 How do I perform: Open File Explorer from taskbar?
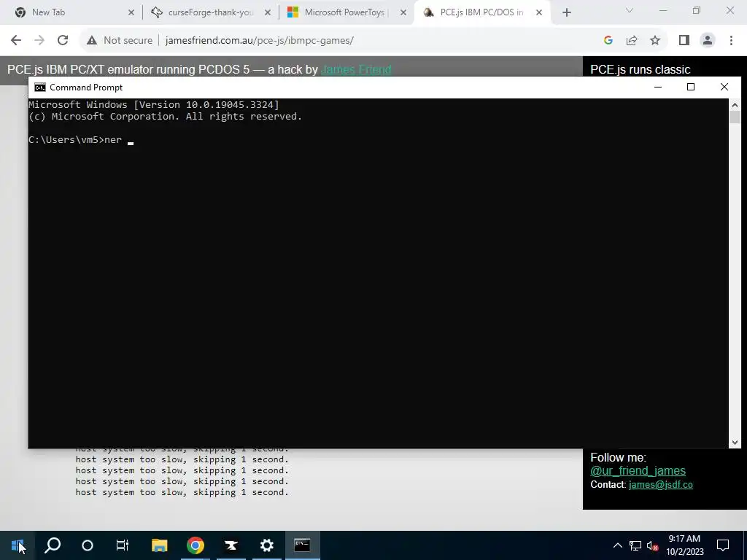click(x=160, y=545)
